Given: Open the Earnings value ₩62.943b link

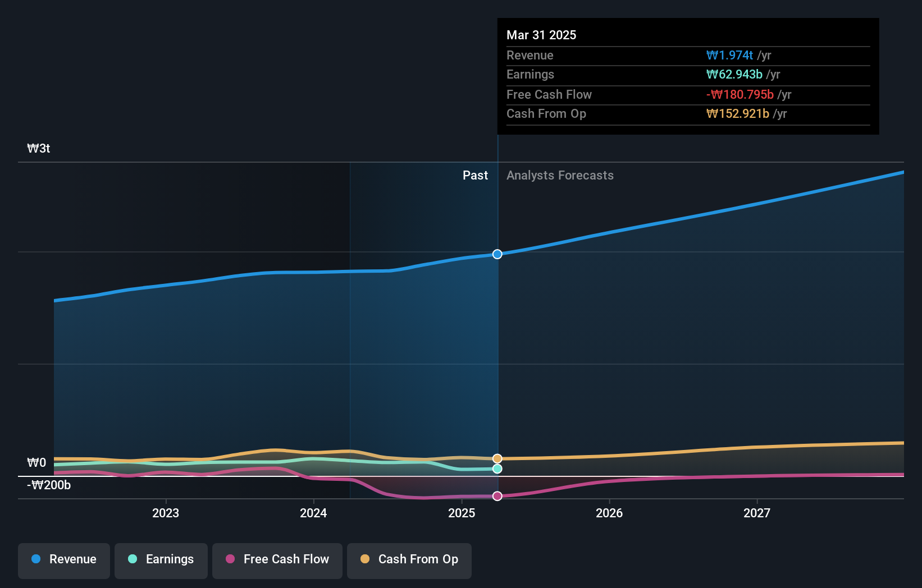Looking at the screenshot, I should point(736,74).
